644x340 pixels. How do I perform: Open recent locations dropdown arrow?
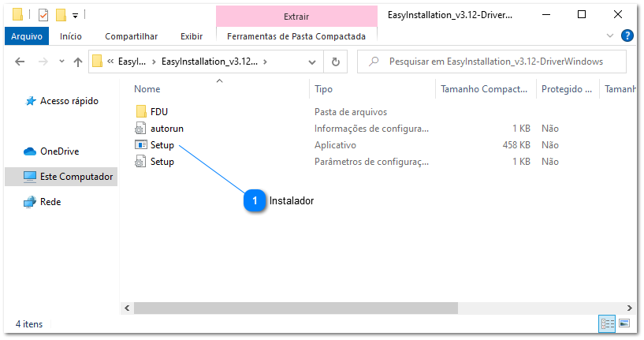click(x=61, y=62)
